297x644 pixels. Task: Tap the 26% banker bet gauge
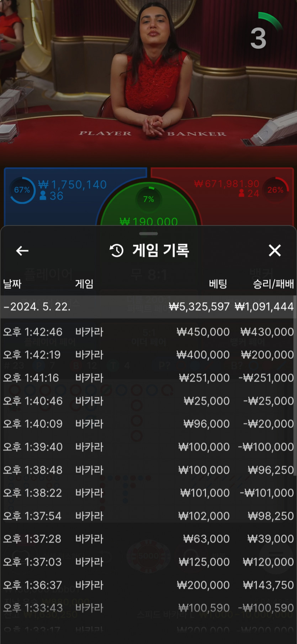pyautogui.click(x=276, y=190)
